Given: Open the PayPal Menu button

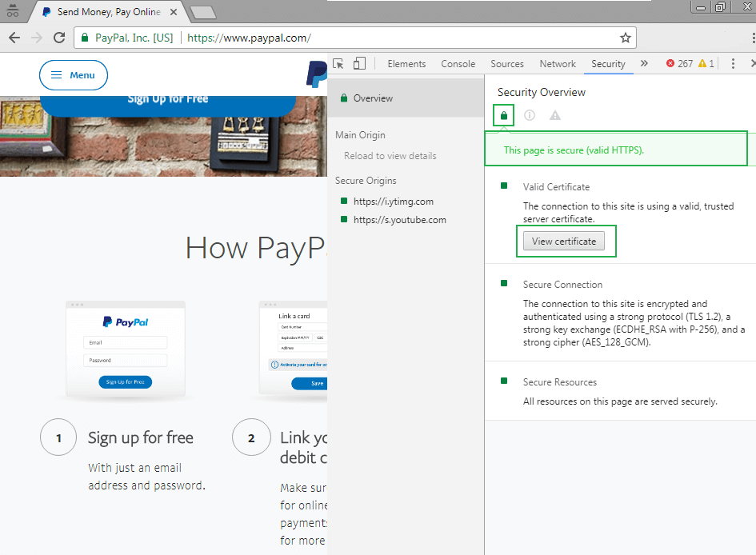Looking at the screenshot, I should tap(74, 75).
